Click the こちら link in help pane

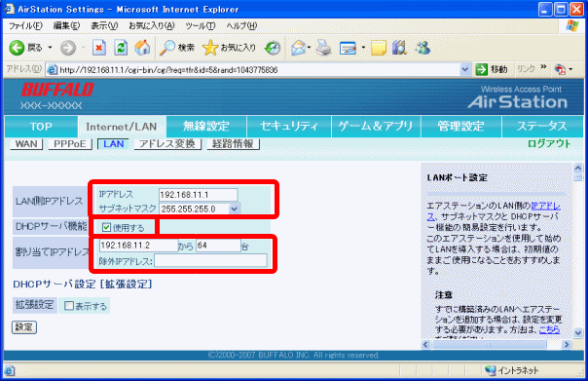[549, 330]
